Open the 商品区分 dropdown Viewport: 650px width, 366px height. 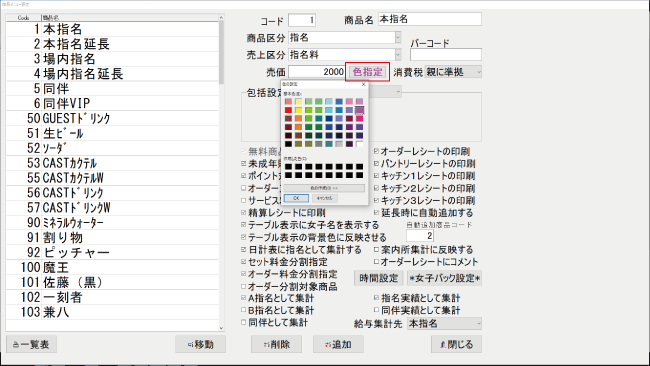point(398,38)
